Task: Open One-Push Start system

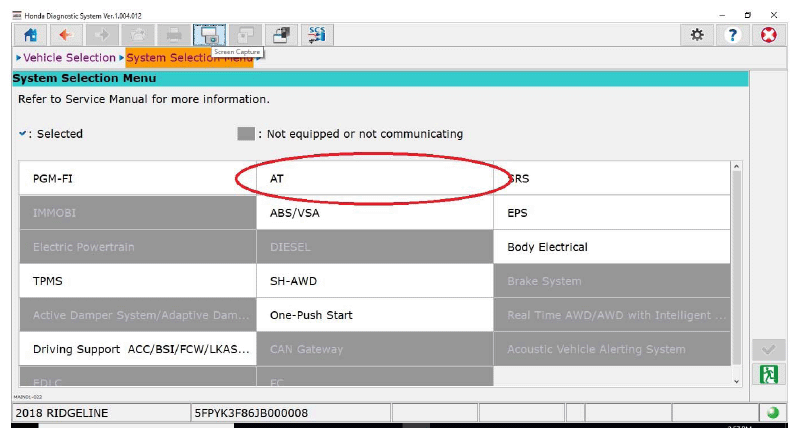Action: pyautogui.click(x=375, y=315)
